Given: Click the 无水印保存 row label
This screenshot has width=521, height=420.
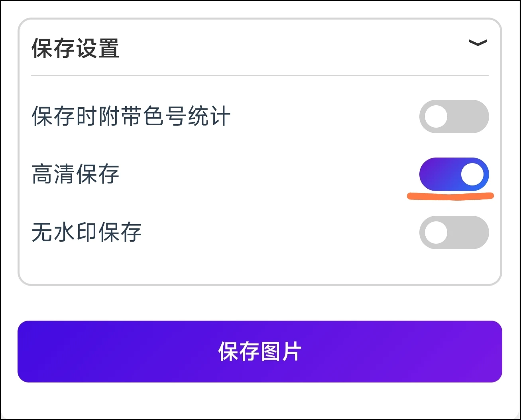Looking at the screenshot, I should [x=87, y=233].
